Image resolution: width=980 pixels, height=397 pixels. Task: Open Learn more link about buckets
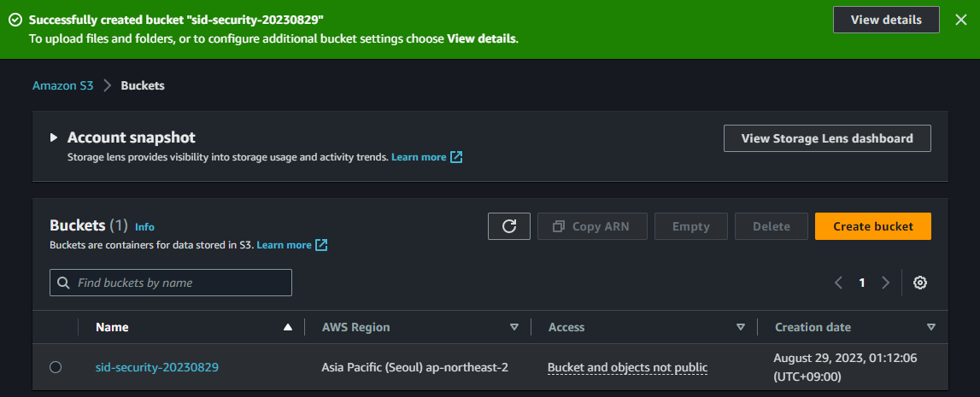[x=284, y=245]
